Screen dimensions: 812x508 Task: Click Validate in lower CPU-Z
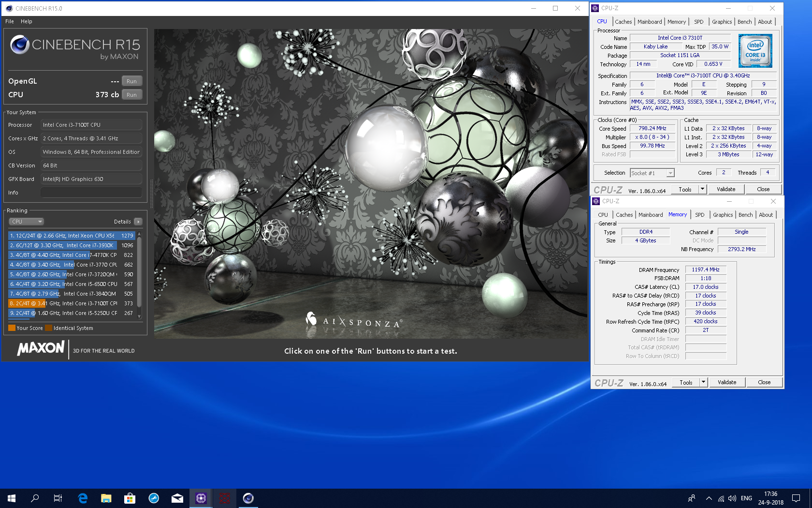(727, 382)
